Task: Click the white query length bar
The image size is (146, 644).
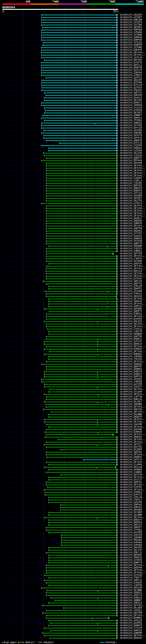Action: (x=60, y=10)
